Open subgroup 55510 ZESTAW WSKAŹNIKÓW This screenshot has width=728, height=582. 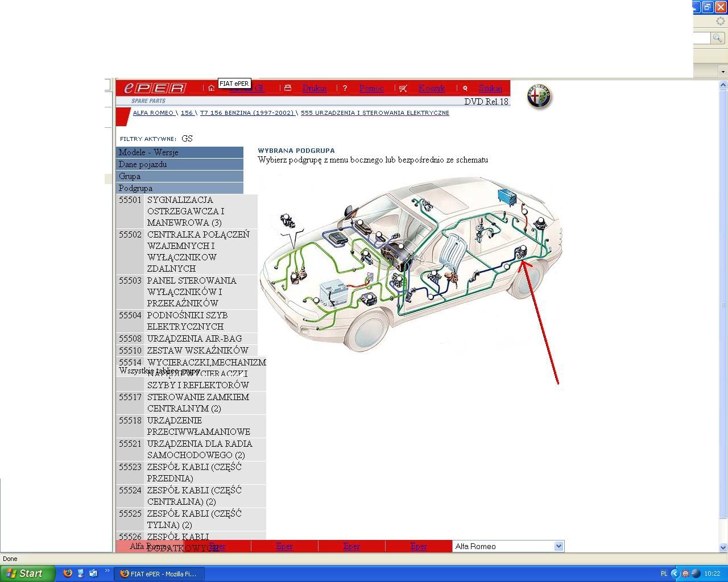[x=187, y=350]
